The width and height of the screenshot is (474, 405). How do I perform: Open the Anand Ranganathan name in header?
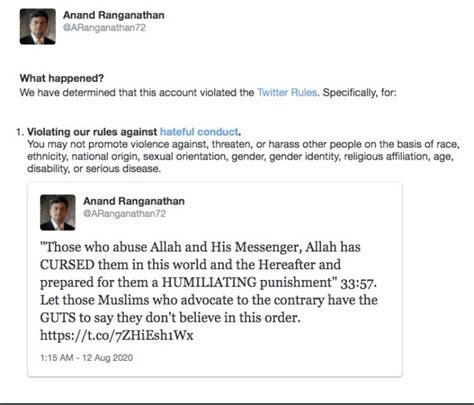[x=114, y=15]
